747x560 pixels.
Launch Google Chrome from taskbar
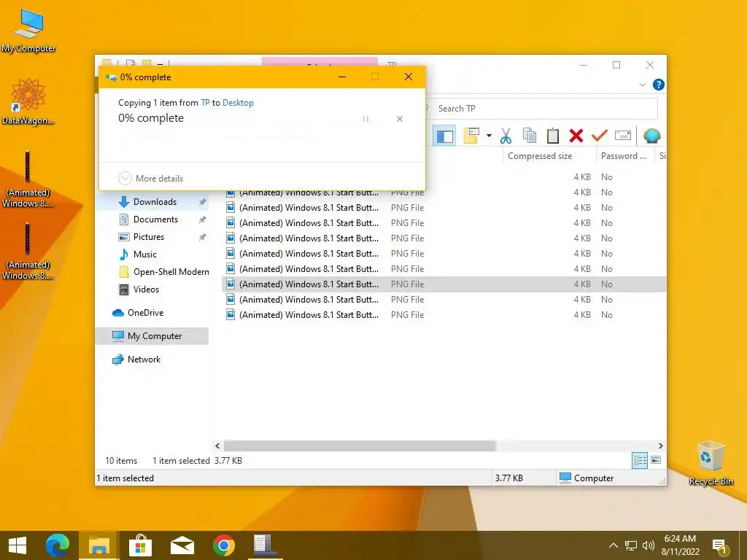[x=223, y=545]
